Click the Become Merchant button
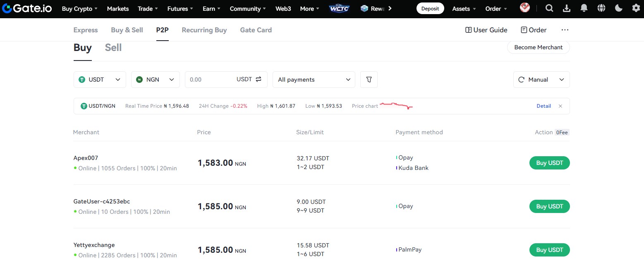 point(539,47)
